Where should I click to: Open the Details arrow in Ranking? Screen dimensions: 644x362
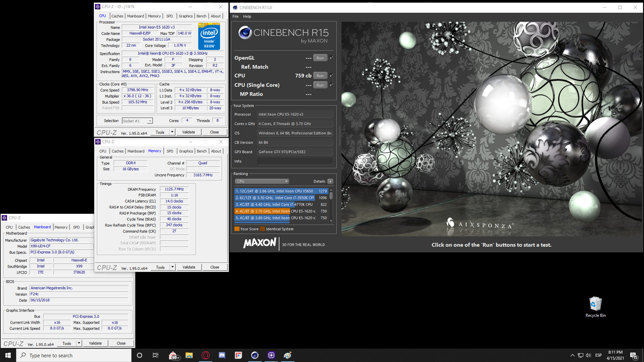click(330, 181)
